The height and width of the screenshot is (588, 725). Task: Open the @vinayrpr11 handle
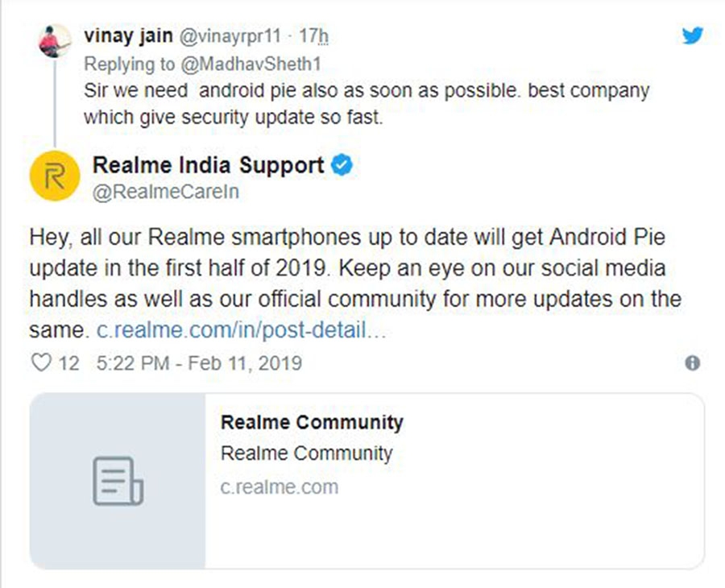[230, 36]
